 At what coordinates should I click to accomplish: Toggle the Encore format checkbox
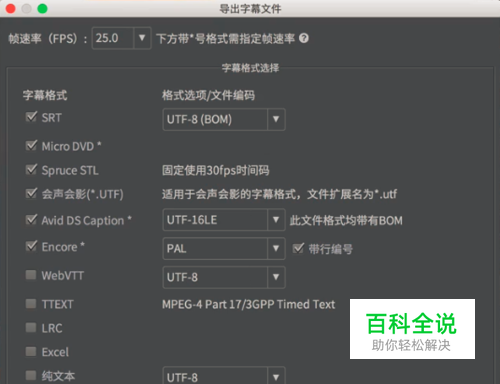tap(31, 246)
